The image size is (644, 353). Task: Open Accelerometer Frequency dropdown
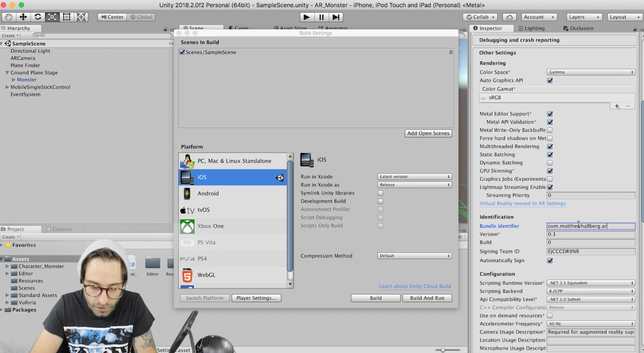pyautogui.click(x=591, y=324)
